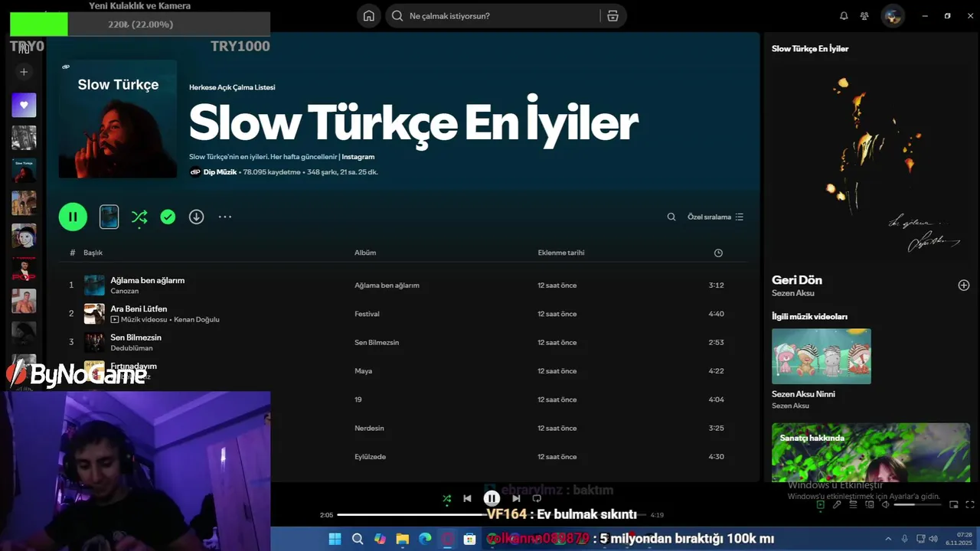This screenshot has height=551, width=980.
Task: Play track 'Ara Beni Lütfen'
Action: pos(139,308)
